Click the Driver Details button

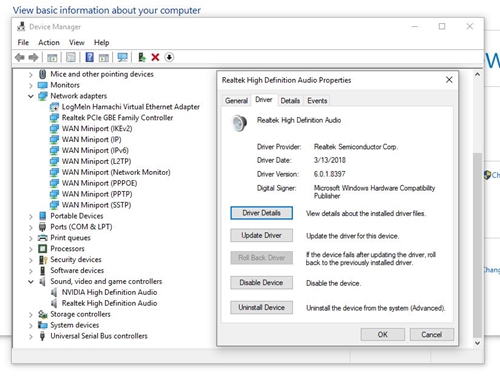coord(261,213)
